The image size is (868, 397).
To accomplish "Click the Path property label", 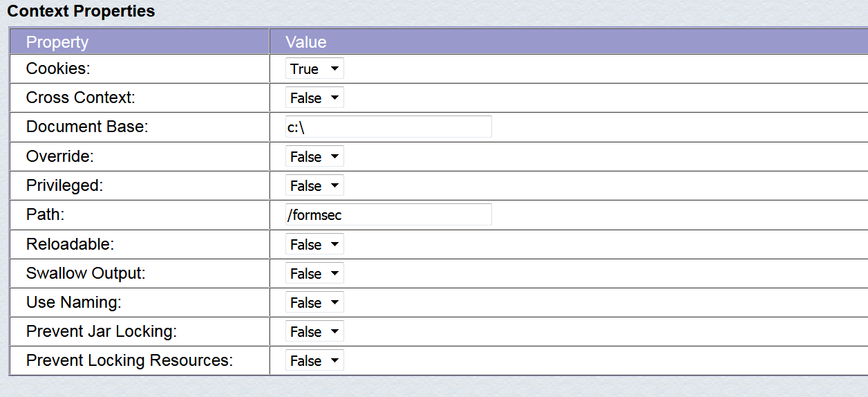I will coord(45,215).
